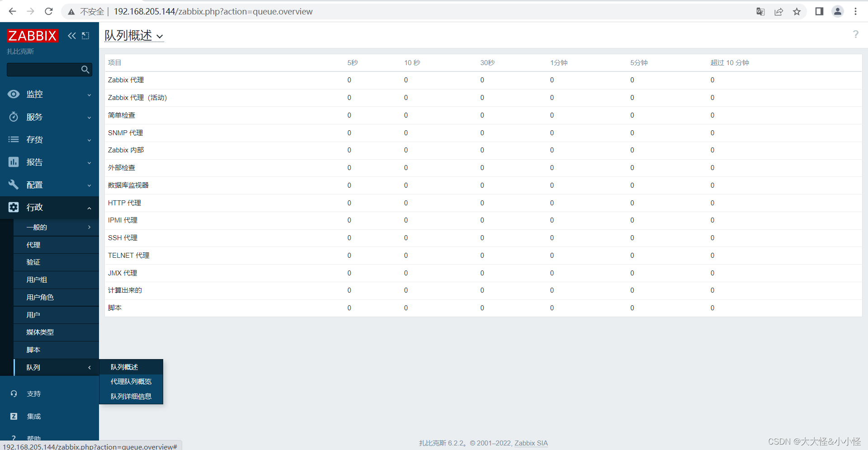
Task: Click the eye icon for 监控
Action: (x=14, y=94)
